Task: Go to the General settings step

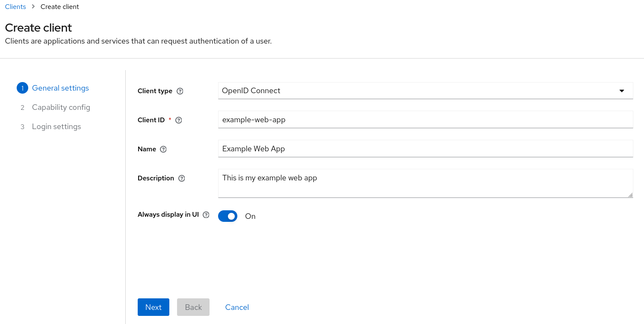Action: [x=60, y=88]
